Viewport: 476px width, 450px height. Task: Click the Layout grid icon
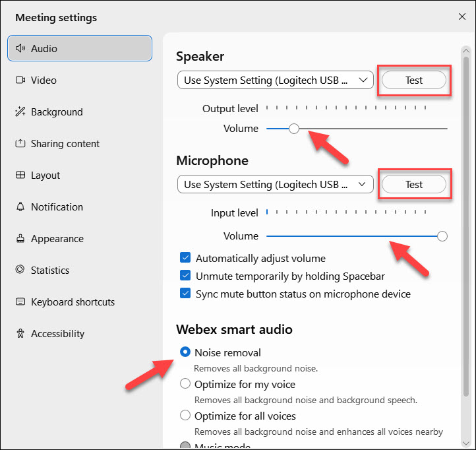20,176
